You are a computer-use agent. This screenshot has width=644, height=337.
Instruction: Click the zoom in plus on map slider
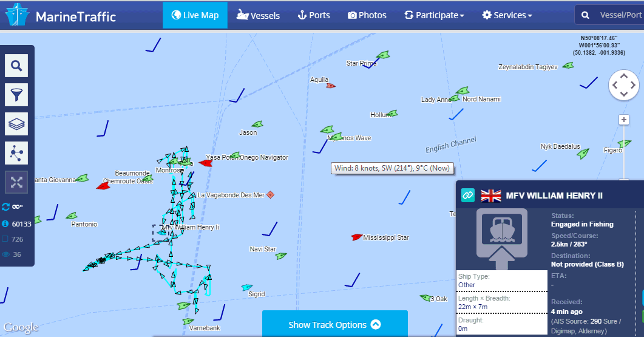tap(623, 120)
